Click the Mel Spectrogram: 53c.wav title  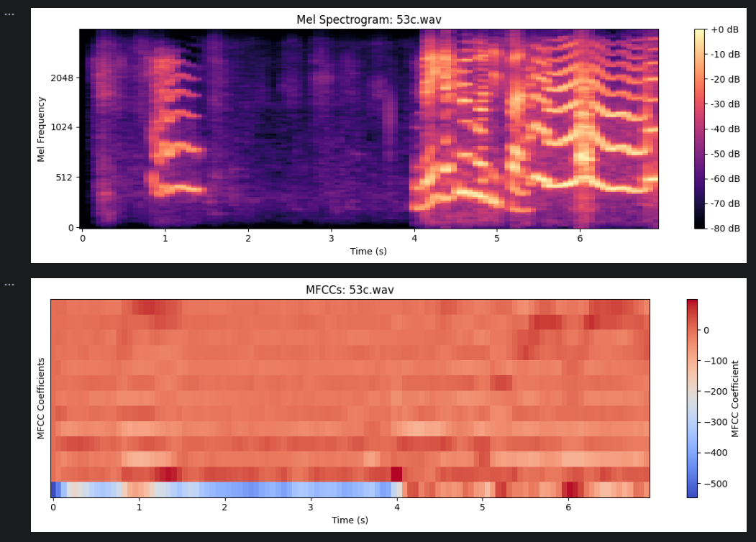pyautogui.click(x=369, y=19)
